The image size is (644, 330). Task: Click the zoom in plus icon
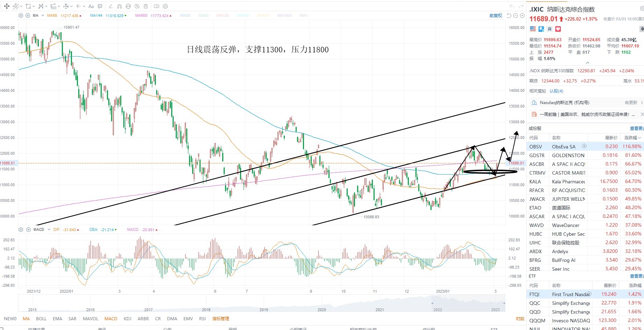coord(522,16)
